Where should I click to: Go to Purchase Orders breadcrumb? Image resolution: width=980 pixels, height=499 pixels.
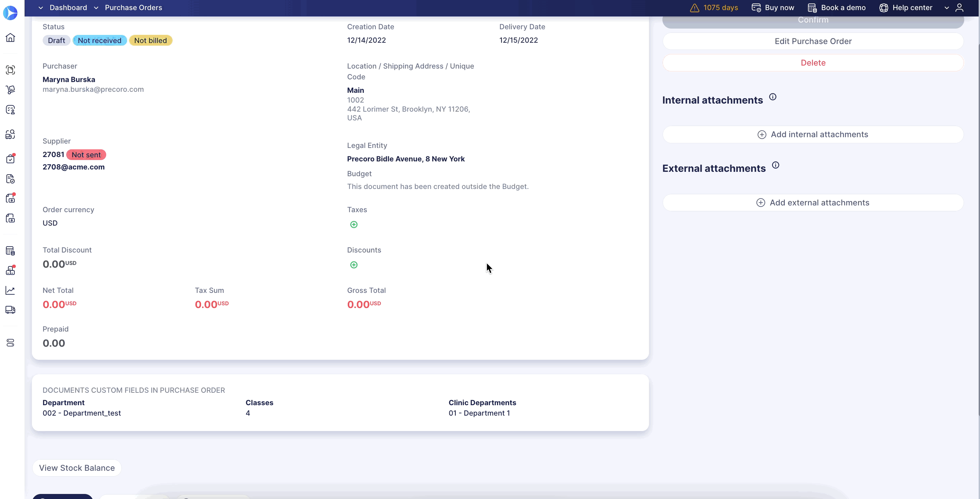click(133, 8)
